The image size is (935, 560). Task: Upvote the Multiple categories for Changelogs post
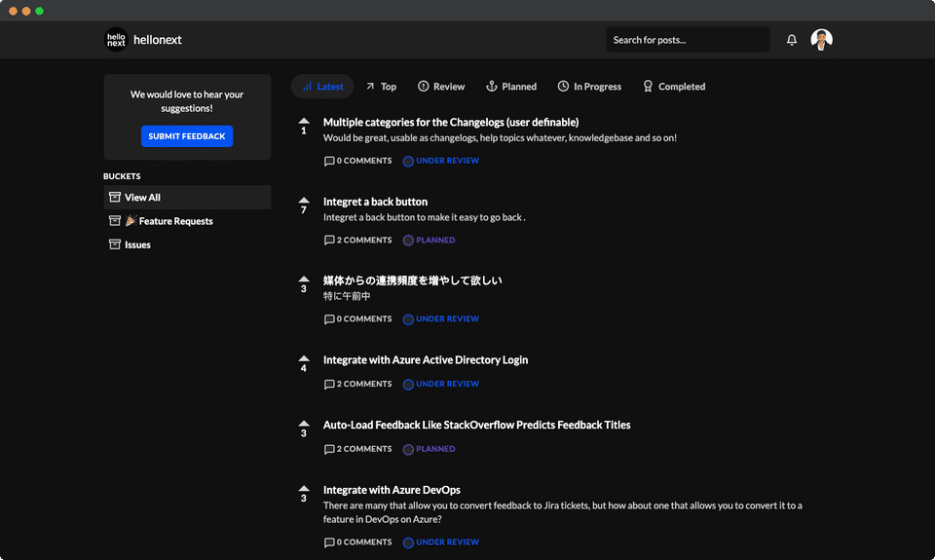pos(304,122)
